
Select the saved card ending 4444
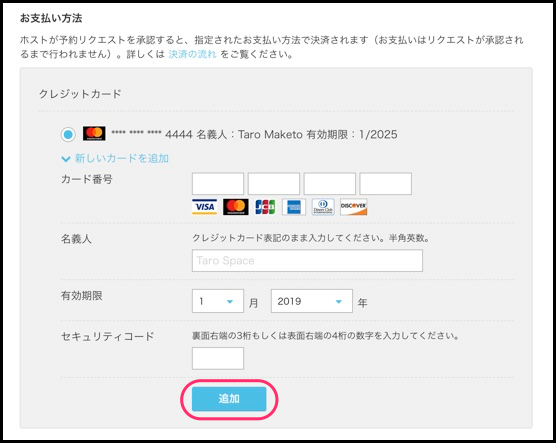click(x=68, y=135)
